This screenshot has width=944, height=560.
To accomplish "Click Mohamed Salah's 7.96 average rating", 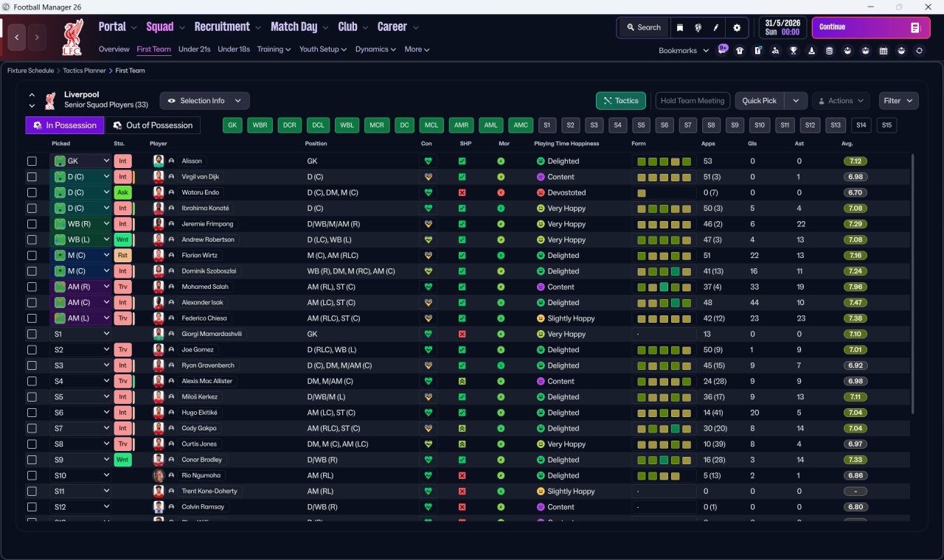I will point(855,287).
